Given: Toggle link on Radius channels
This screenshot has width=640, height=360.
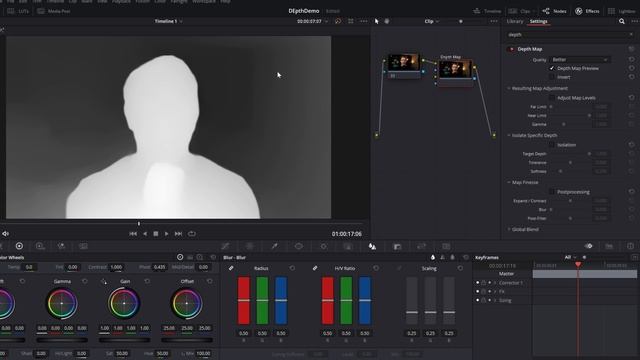Looking at the screenshot, I should 231,268.
